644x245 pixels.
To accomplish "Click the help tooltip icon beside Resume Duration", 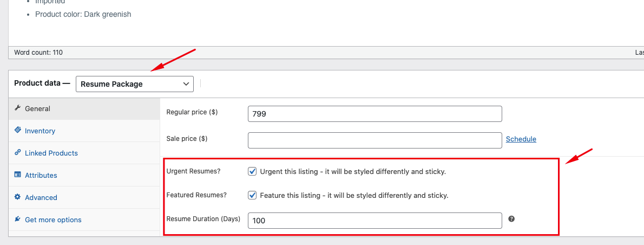I will (511, 220).
